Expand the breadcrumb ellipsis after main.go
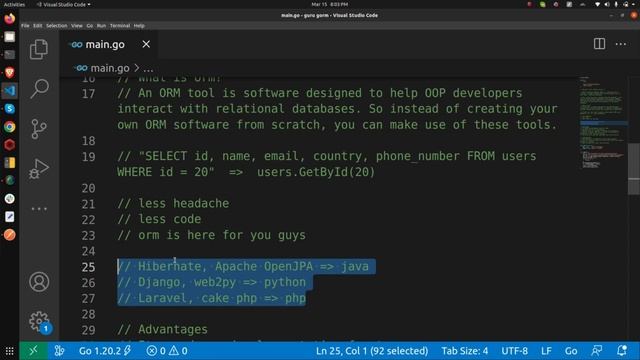The width and height of the screenshot is (640, 360). click(x=149, y=69)
